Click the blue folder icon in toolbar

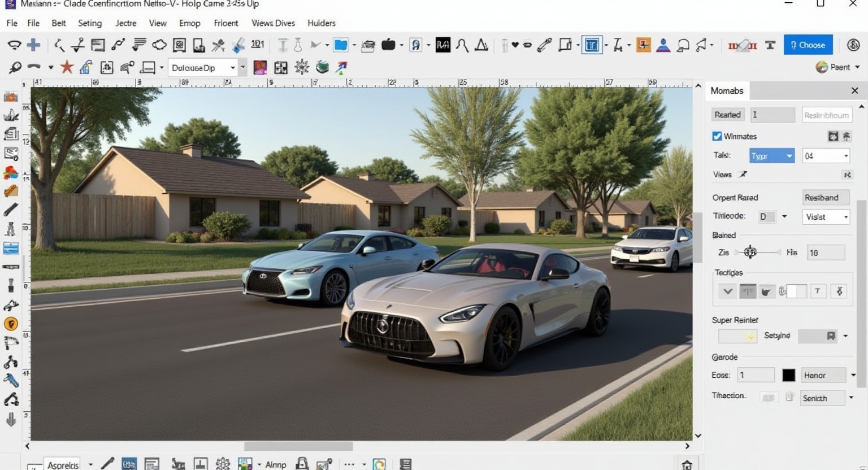click(340, 45)
